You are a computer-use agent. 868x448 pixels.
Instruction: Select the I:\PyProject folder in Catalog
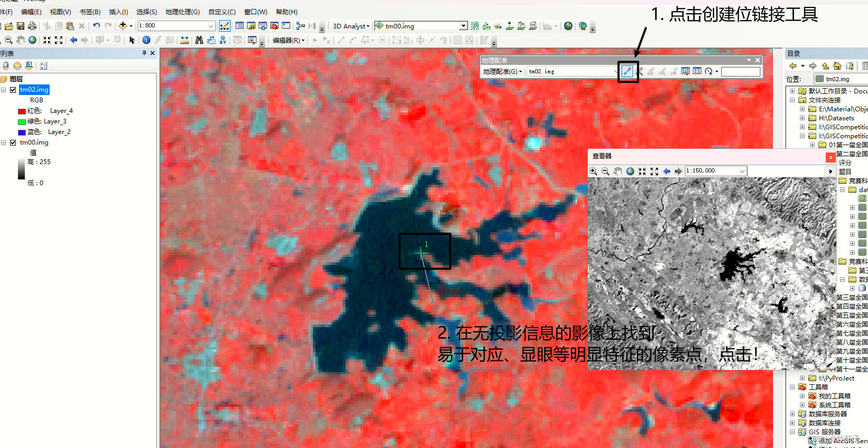pyautogui.click(x=836, y=378)
